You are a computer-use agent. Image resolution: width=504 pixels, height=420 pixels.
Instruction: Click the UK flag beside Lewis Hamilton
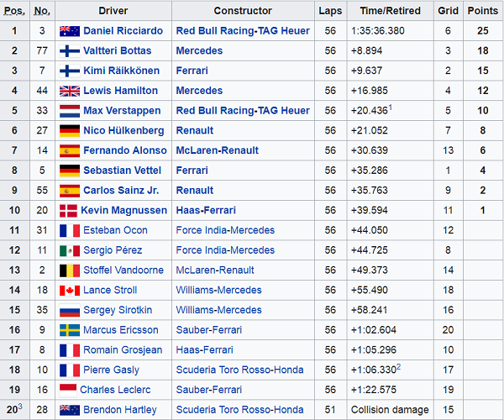70,91
